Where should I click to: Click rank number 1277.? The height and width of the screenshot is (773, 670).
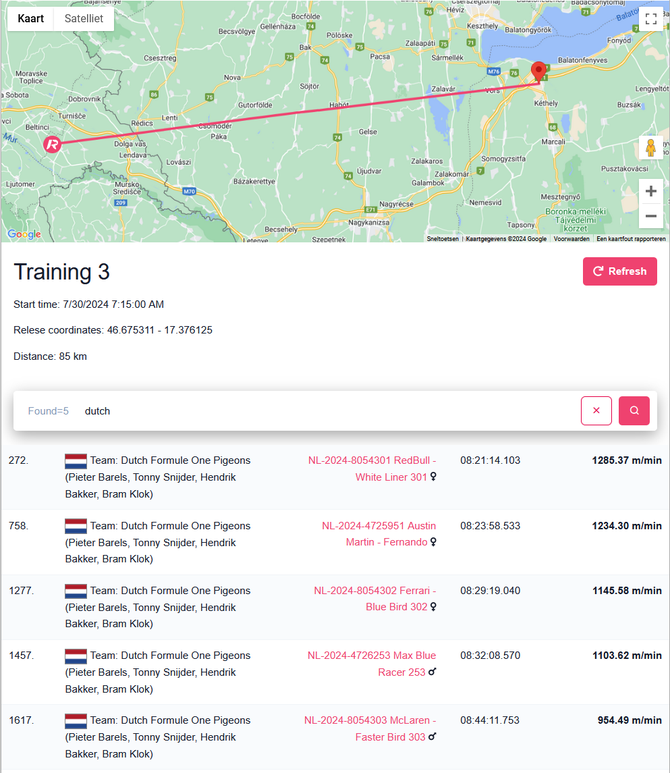coord(21,591)
